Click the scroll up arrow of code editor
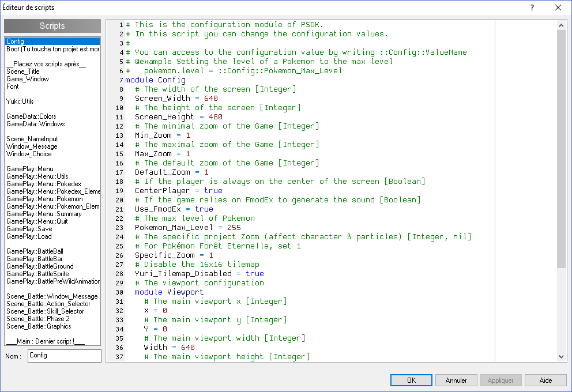The width and height of the screenshot is (572, 392). click(561, 25)
